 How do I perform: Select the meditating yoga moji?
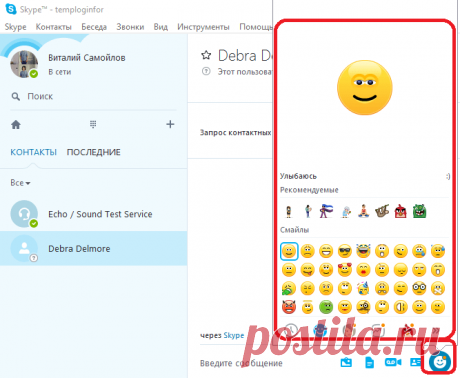(364, 211)
